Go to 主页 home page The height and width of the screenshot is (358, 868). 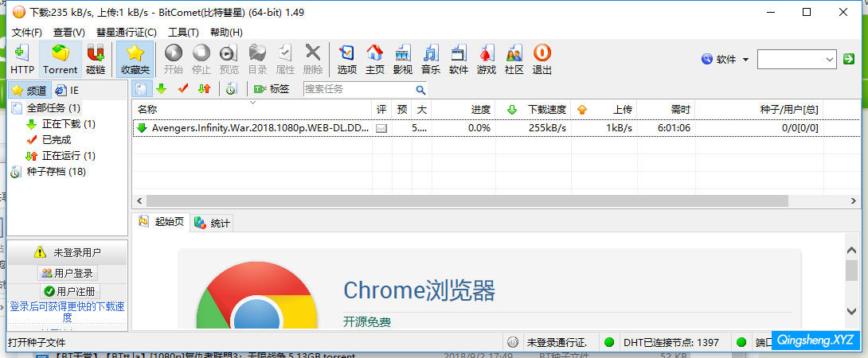375,59
